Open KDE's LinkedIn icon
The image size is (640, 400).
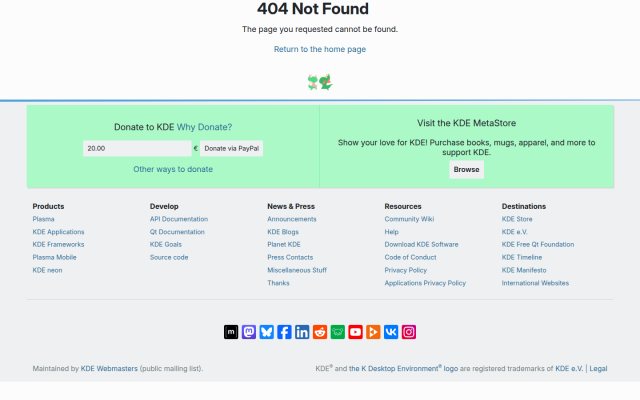pyautogui.click(x=302, y=332)
